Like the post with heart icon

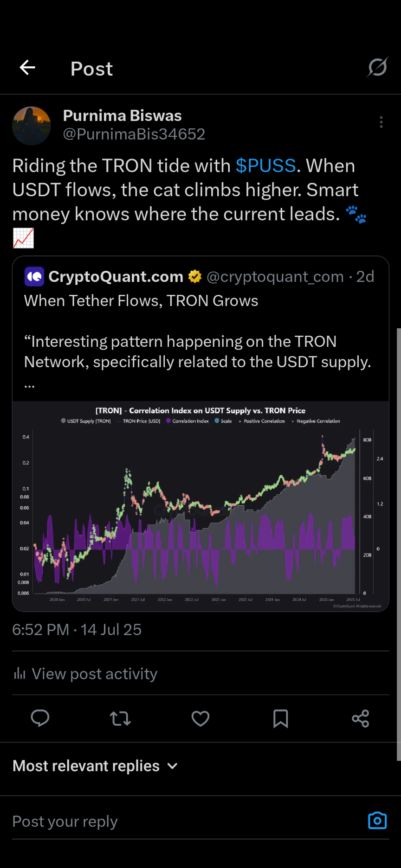click(200, 718)
